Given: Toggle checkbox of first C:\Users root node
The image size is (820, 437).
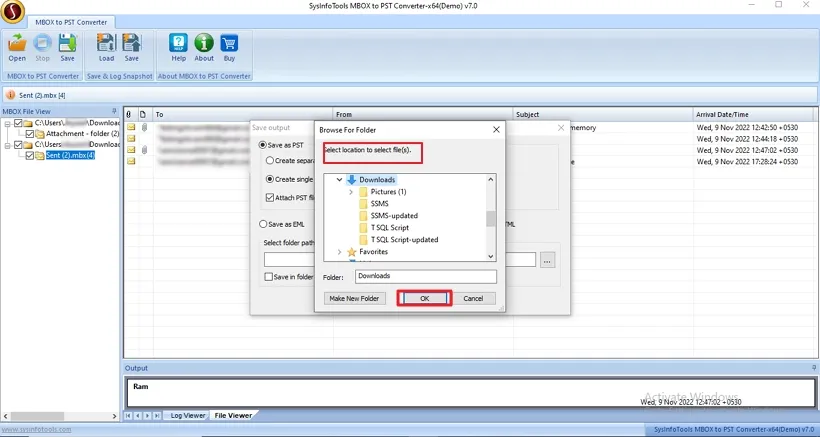Looking at the screenshot, I should click(x=18, y=123).
